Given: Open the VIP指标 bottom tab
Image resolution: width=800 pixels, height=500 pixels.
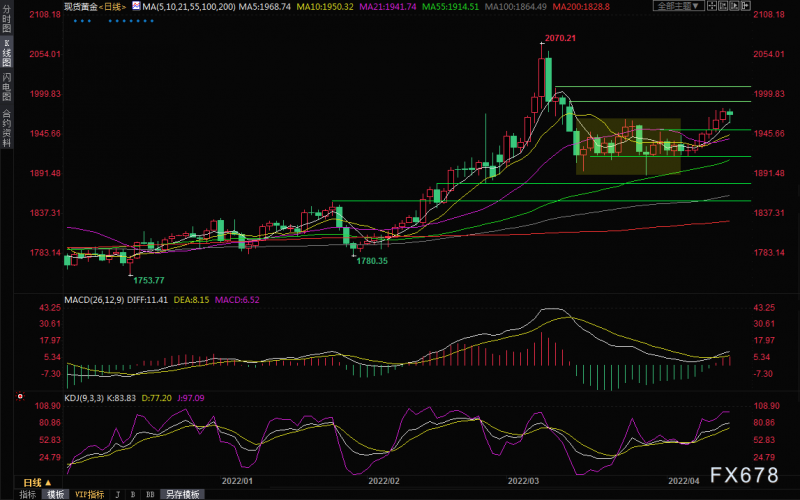Looking at the screenshot, I should 89,494.
